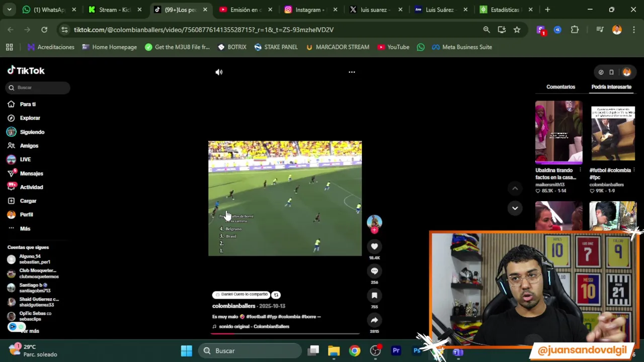The width and height of the screenshot is (644, 362).
Task: Open a new Chrome tab
Action: point(547,10)
